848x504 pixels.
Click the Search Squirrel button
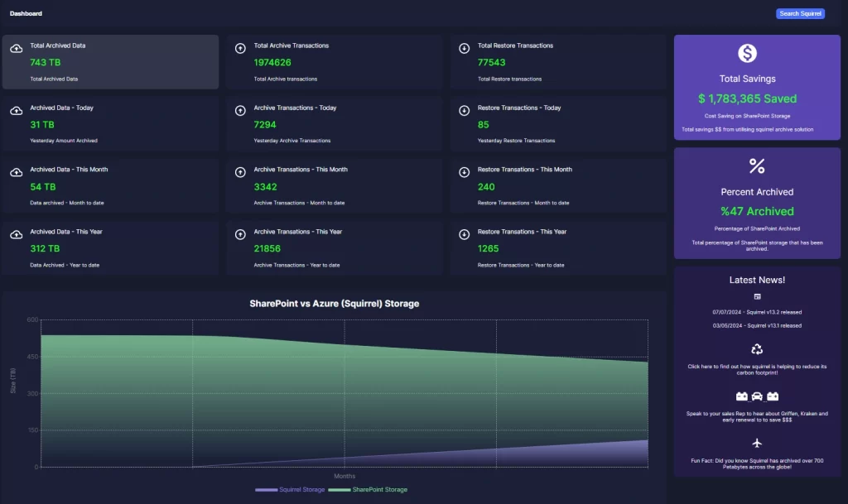[800, 13]
